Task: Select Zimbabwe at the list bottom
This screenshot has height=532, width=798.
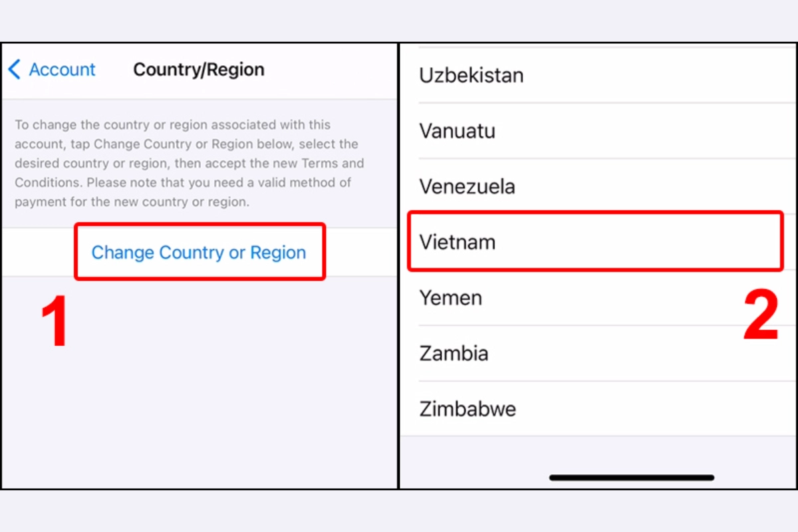Action: click(467, 408)
